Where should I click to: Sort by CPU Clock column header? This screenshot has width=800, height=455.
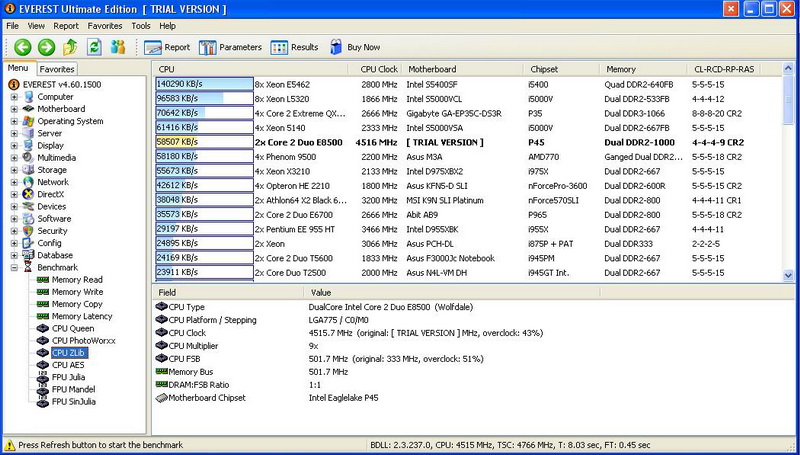pyautogui.click(x=376, y=69)
